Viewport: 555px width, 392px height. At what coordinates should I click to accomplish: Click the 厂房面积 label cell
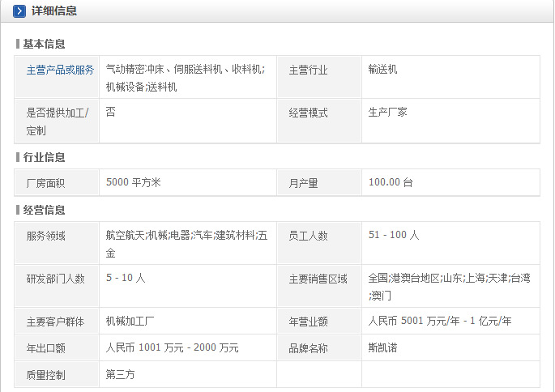click(x=57, y=182)
